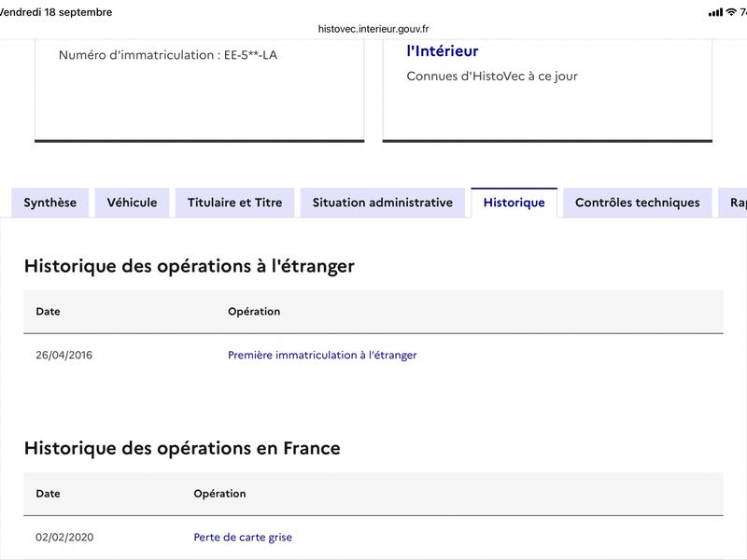Select the 02/02/2020 date cell
This screenshot has width=747, height=560.
click(64, 538)
